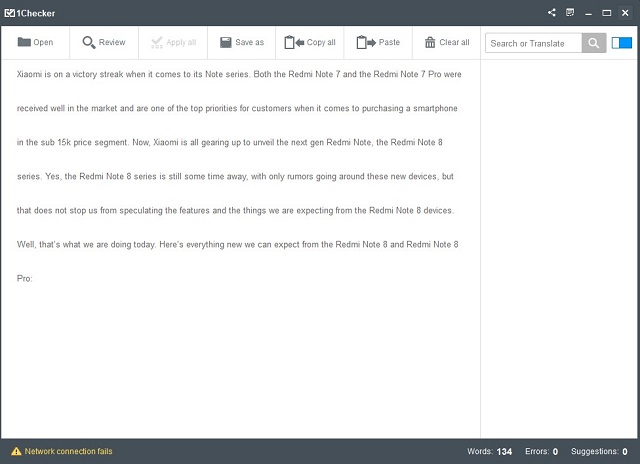
Task: Click the Words: 134 counter
Action: [x=489, y=451]
